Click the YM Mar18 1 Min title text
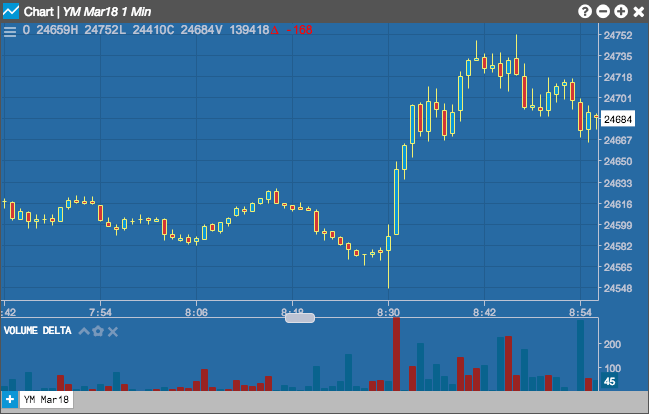The width and height of the screenshot is (649, 414). (x=107, y=12)
